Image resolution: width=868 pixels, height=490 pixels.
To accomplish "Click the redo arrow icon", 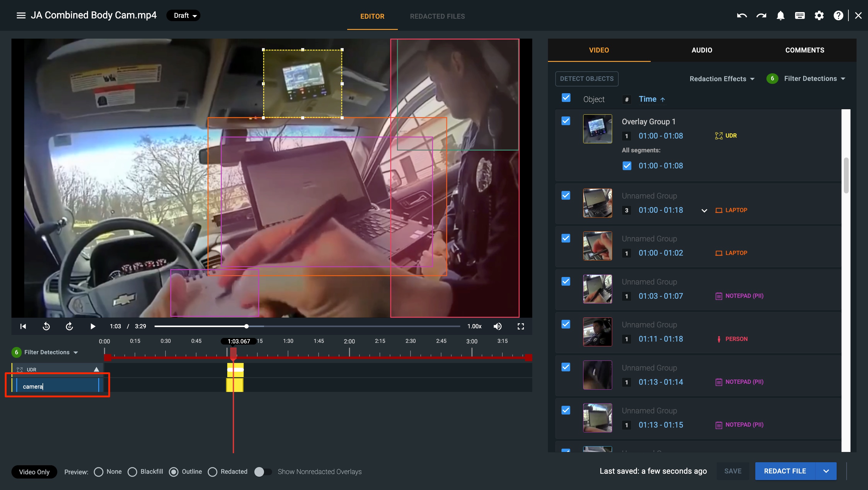I will 761,15.
